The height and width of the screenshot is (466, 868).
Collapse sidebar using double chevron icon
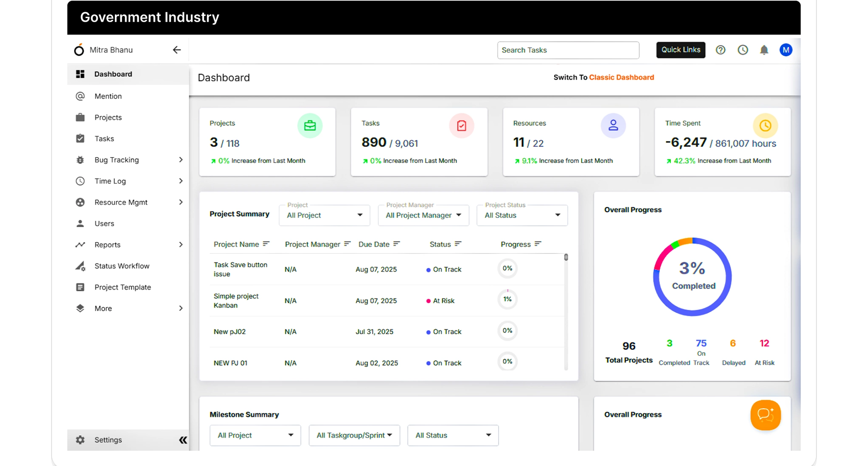tap(183, 440)
